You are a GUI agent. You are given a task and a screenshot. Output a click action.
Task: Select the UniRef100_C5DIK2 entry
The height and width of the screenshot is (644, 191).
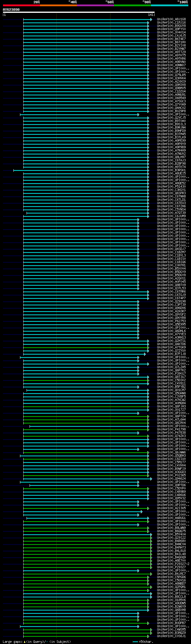point(171,380)
